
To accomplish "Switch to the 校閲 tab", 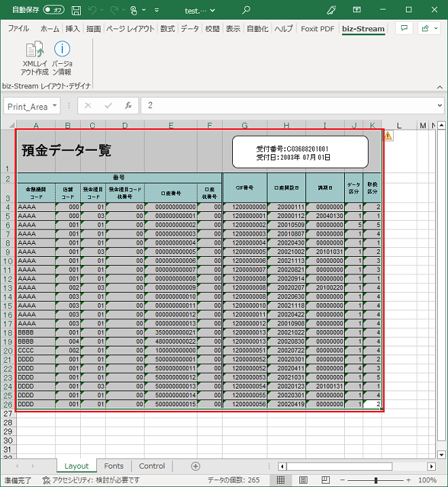I will [x=212, y=29].
